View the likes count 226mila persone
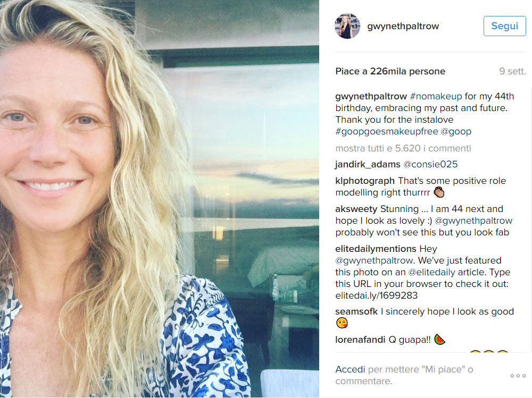 pyautogui.click(x=408, y=71)
